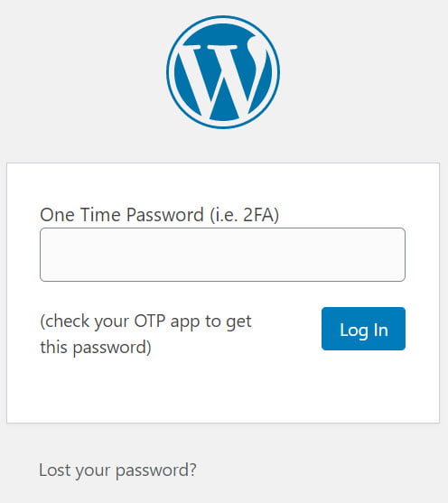This screenshot has height=503, width=448.
Task: Click empty white space in the login form panel
Action: (x=223, y=391)
